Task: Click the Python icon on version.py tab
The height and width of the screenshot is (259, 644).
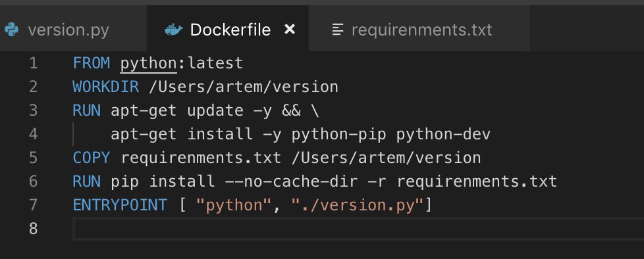Action: [x=11, y=30]
